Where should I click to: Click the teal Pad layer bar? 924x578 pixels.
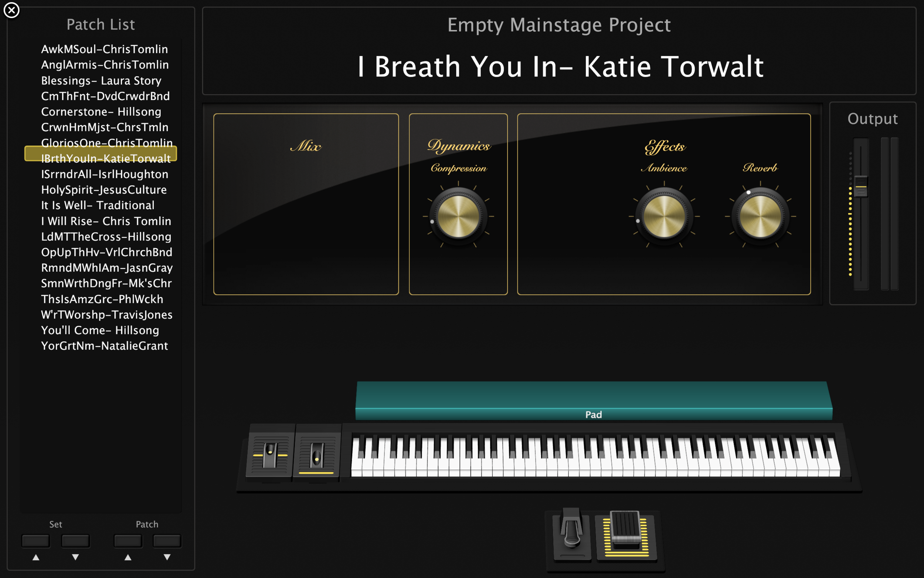[x=594, y=400]
